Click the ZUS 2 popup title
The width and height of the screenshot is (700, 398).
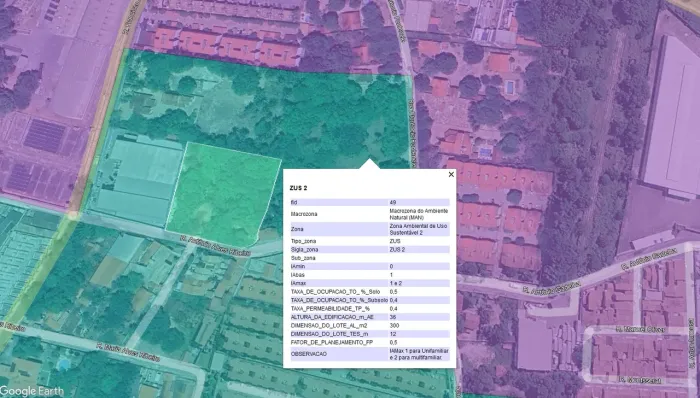tap(298, 188)
